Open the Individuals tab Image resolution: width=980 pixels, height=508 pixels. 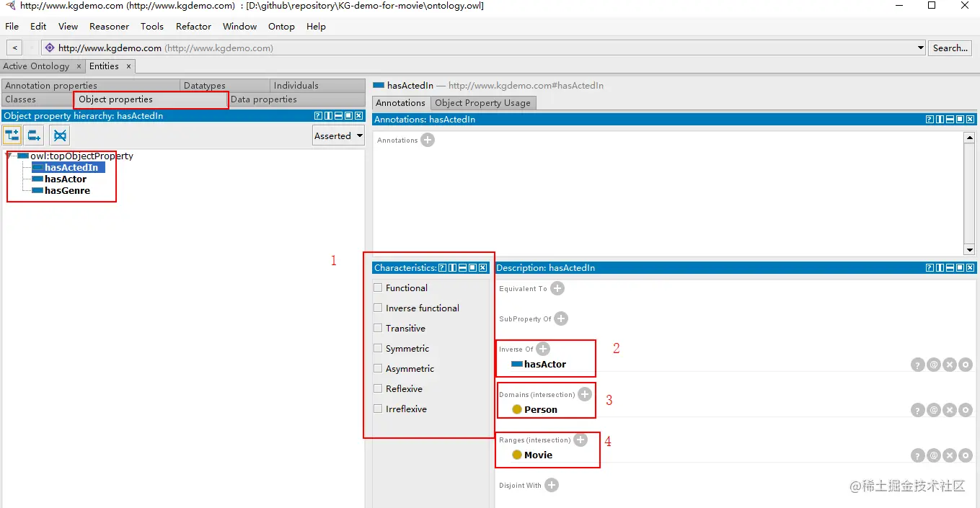317,86
